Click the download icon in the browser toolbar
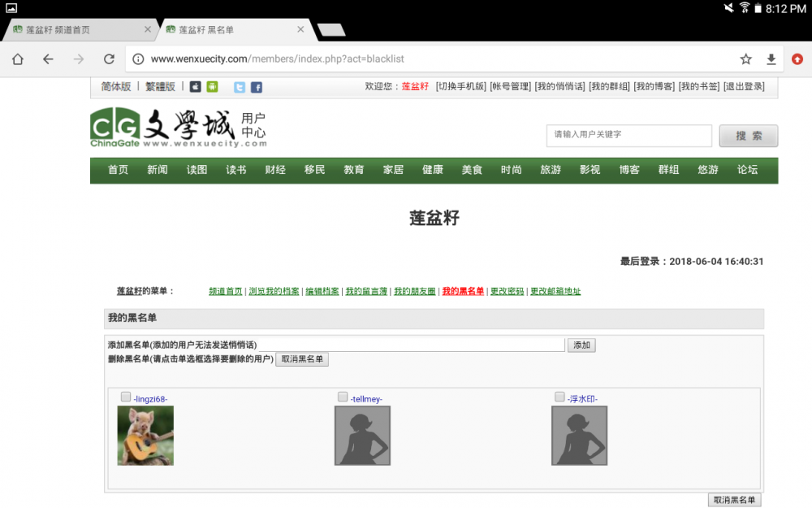Image resolution: width=812 pixels, height=508 pixels. [x=771, y=59]
